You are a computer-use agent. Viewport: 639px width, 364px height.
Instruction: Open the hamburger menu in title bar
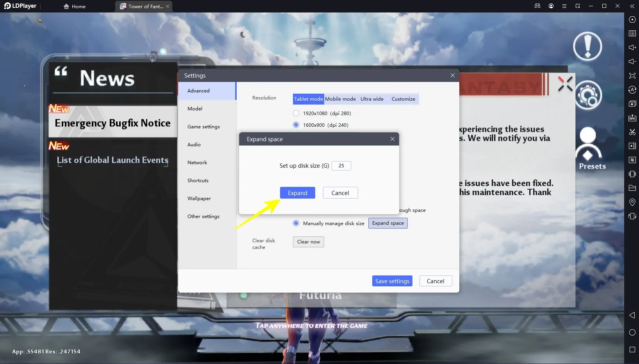[x=564, y=6]
